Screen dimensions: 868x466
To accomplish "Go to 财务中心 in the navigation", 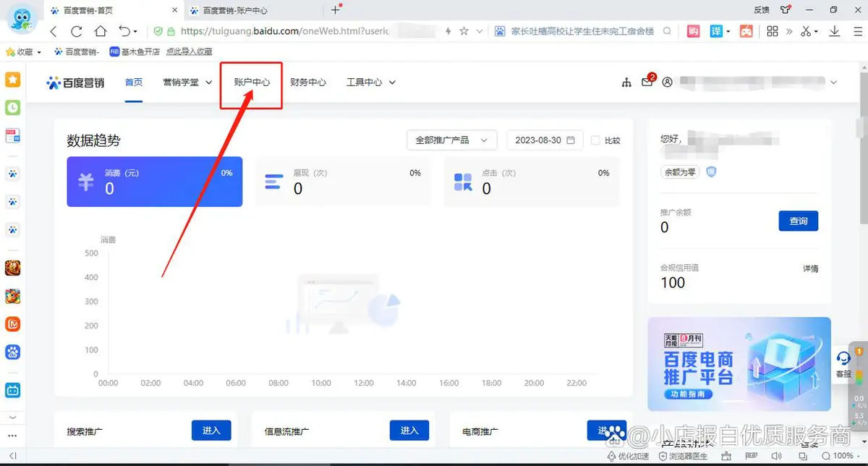I will (x=308, y=82).
